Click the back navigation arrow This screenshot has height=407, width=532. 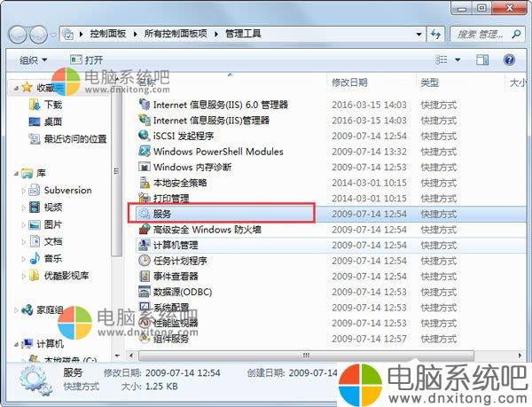[20, 35]
